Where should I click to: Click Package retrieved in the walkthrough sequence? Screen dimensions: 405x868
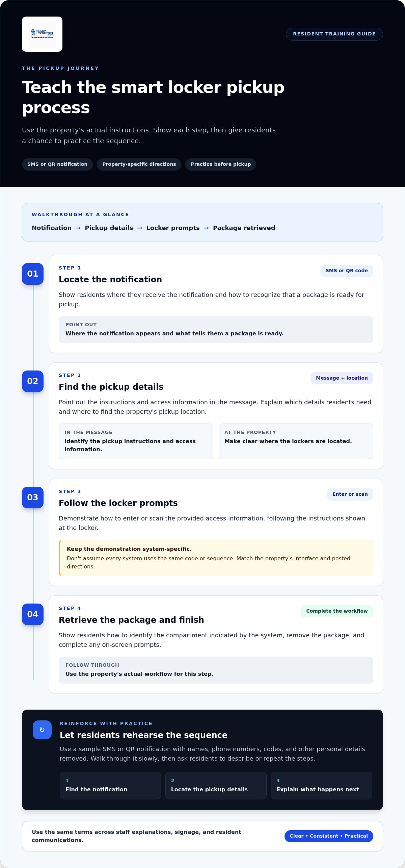point(244,228)
